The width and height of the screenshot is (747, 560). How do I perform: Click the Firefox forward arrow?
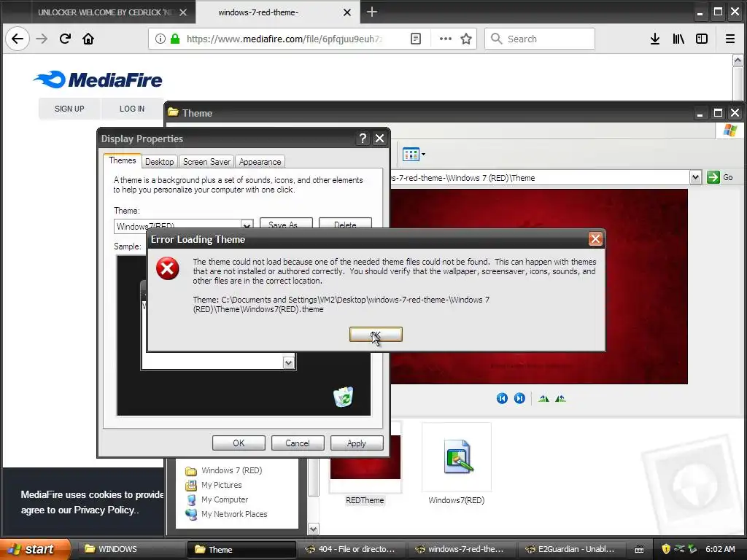tap(42, 39)
